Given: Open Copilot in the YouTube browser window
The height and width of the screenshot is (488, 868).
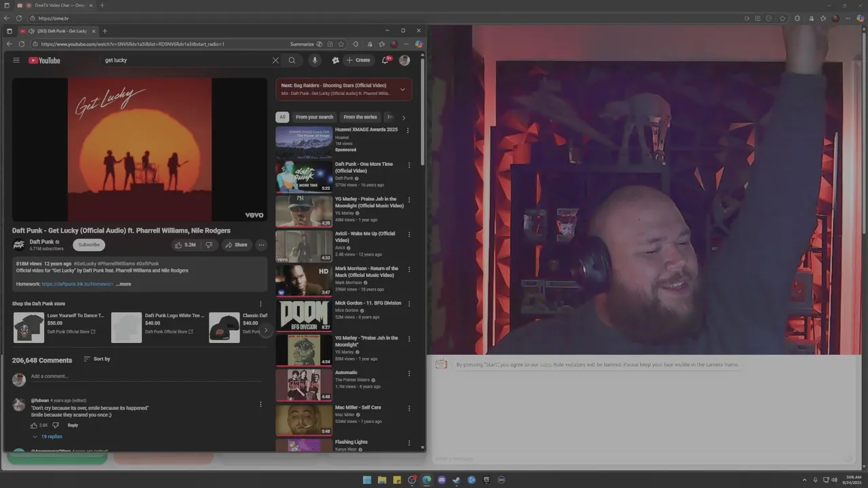Looking at the screenshot, I should pos(418,44).
